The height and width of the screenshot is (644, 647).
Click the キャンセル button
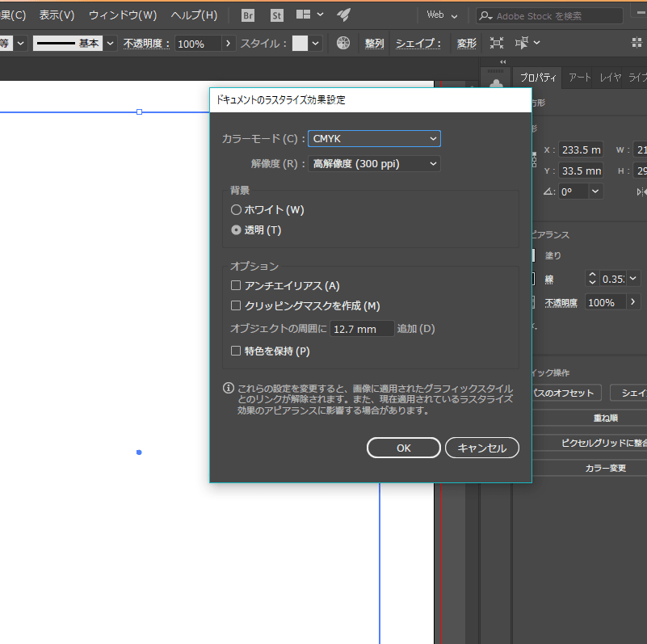481,448
